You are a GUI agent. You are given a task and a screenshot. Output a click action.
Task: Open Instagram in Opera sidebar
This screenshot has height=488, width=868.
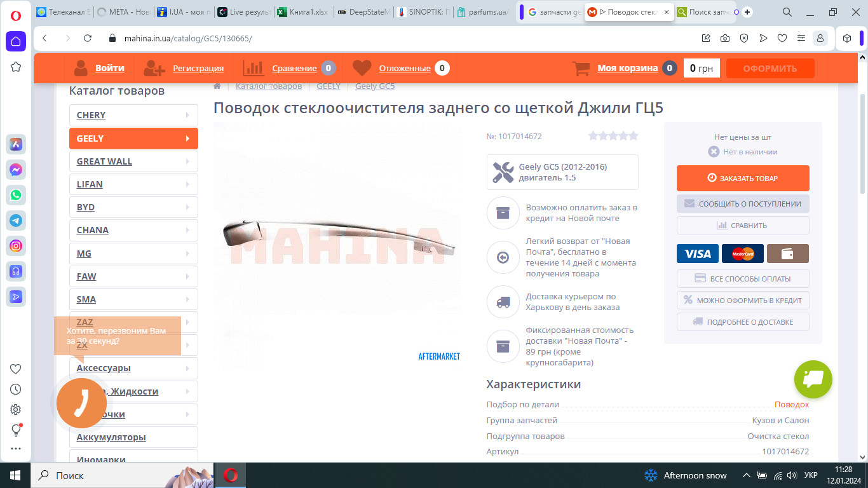[16, 246]
